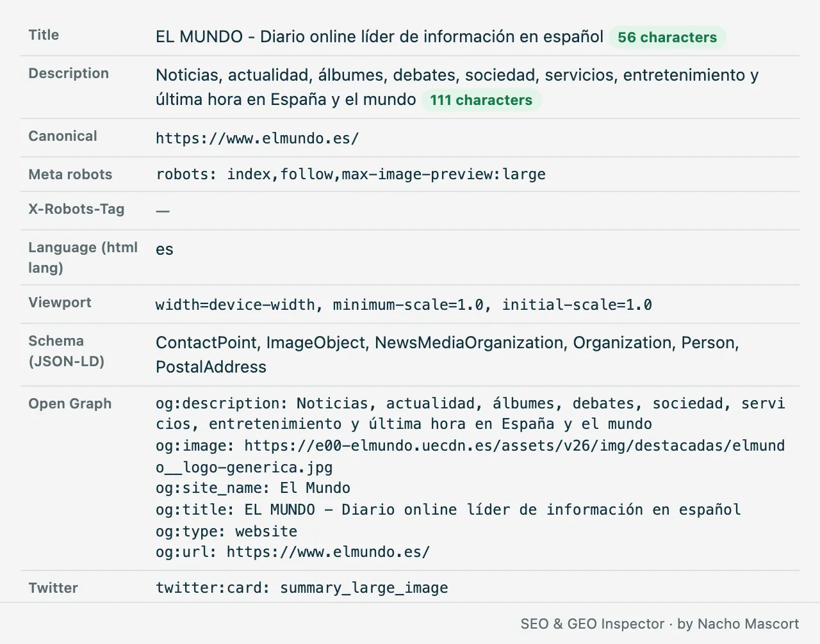Click the "Title" row label
Viewport: 820px width, 644px height.
pos(44,35)
